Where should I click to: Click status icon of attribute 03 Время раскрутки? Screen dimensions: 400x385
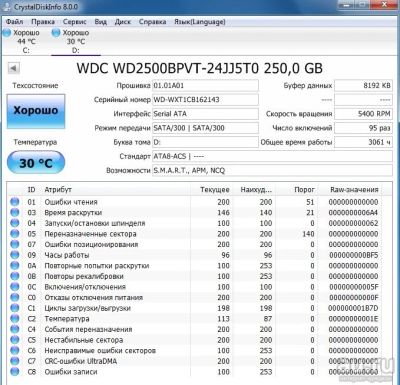(15, 212)
